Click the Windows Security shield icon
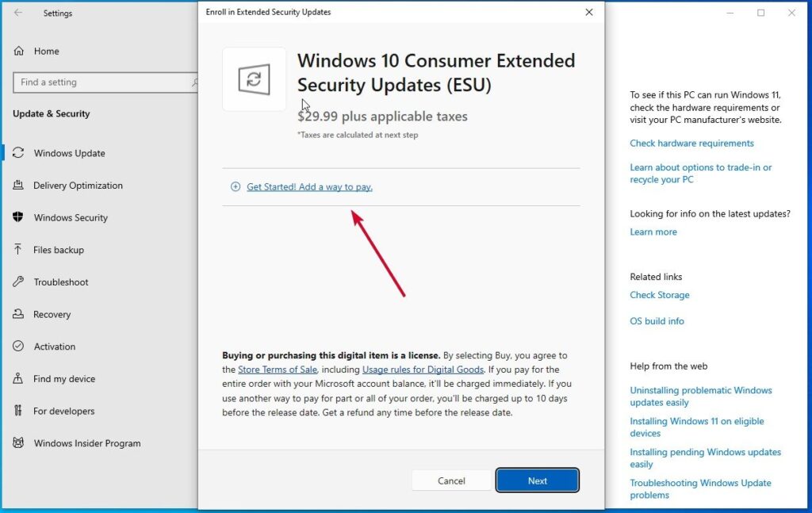This screenshot has width=812, height=513. (17, 217)
